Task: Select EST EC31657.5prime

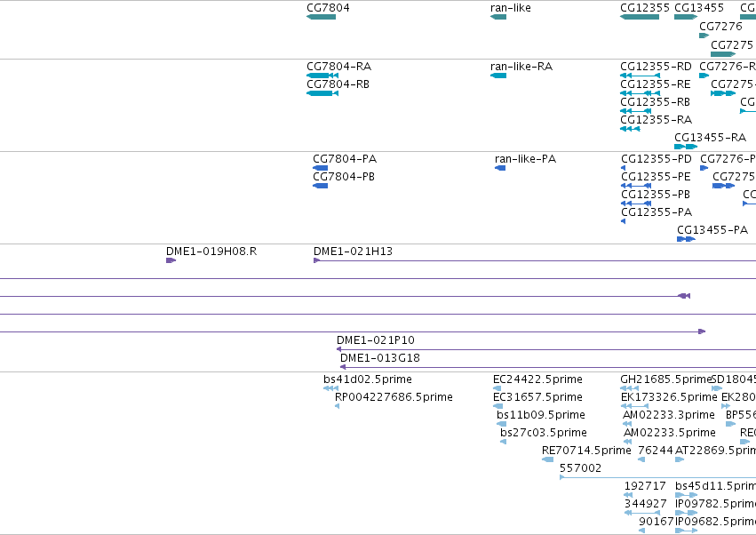Action: click(x=537, y=397)
